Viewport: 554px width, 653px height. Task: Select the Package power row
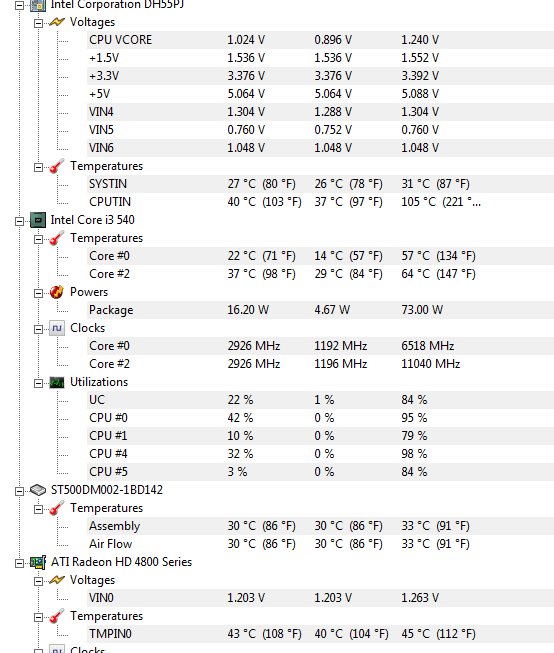point(320,310)
